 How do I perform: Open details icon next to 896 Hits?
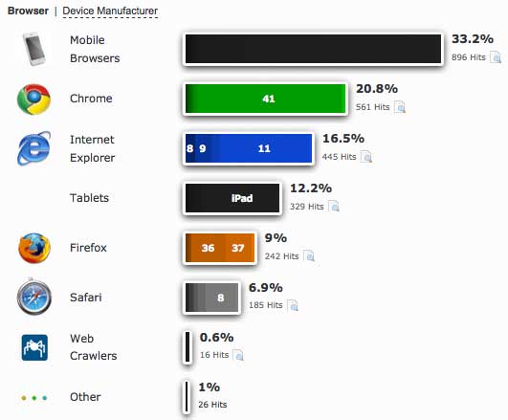point(496,57)
